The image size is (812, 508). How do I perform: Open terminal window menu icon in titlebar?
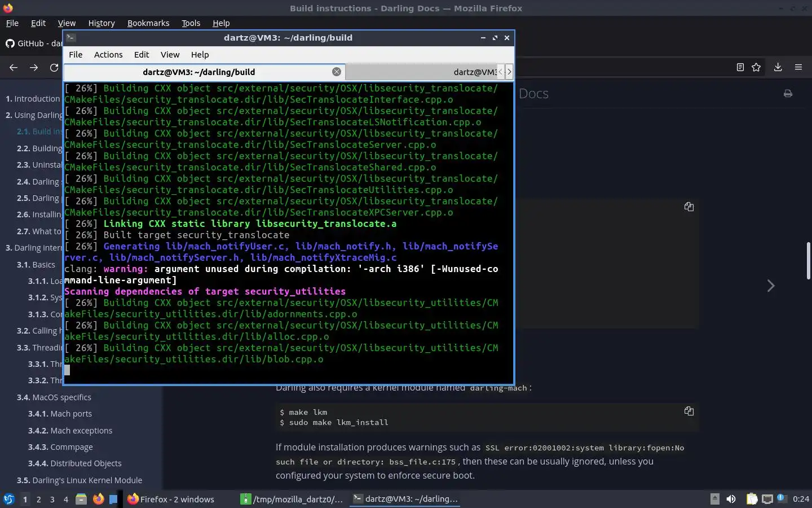click(x=70, y=38)
